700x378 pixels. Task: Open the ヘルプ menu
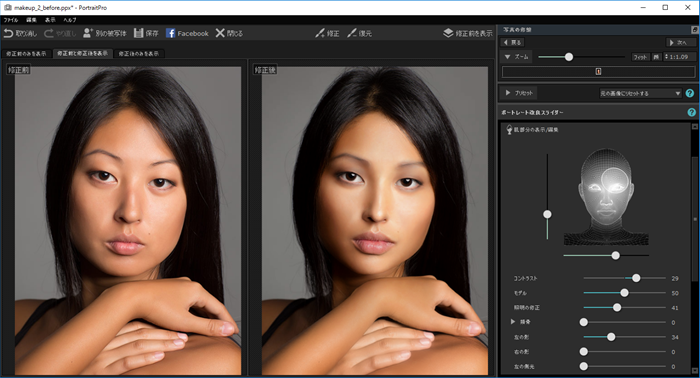[70, 20]
